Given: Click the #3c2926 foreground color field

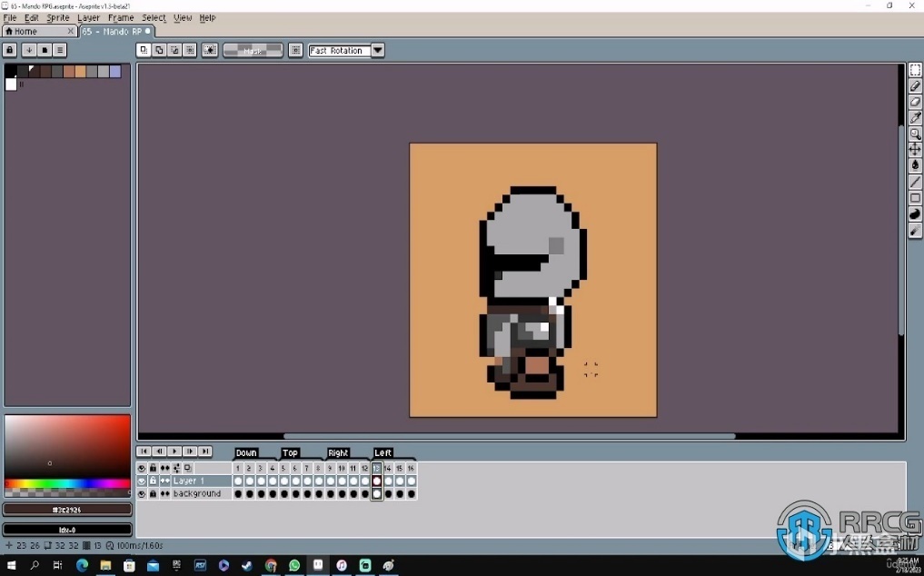Looking at the screenshot, I should coord(67,510).
